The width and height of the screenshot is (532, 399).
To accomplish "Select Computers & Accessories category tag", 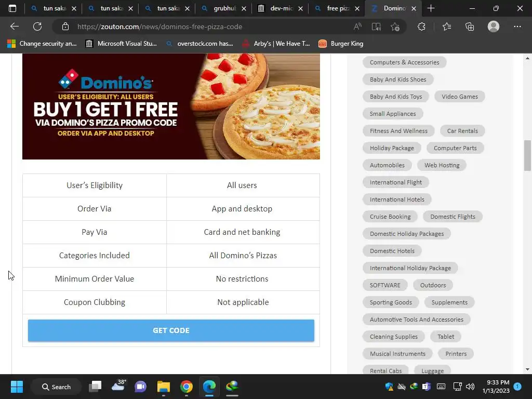I will pos(404,62).
